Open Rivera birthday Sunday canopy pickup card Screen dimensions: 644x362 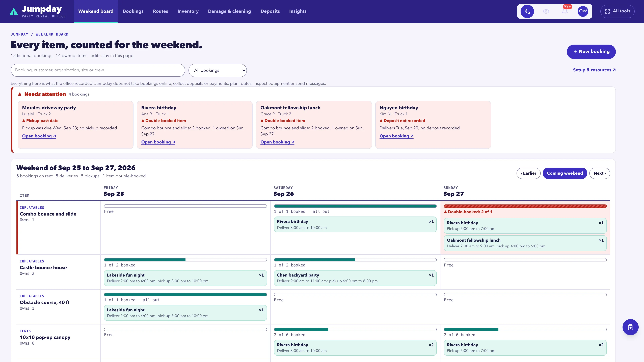point(525,348)
